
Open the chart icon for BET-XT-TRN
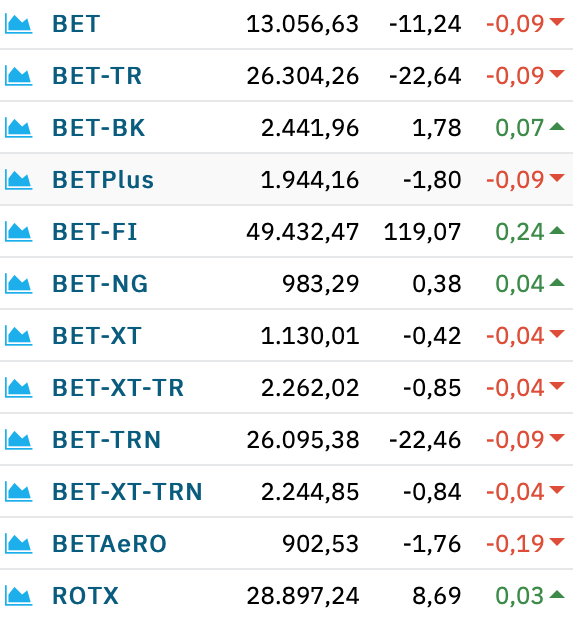[x=19, y=492]
